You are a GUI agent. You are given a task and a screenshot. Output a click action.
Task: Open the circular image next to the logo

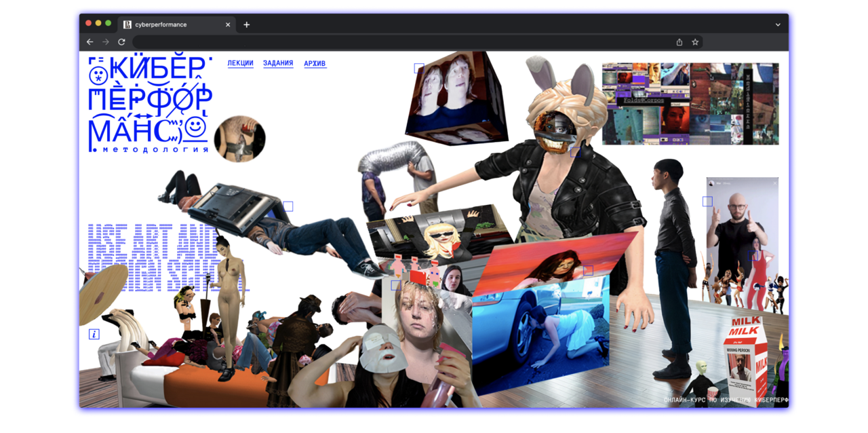coord(239,138)
